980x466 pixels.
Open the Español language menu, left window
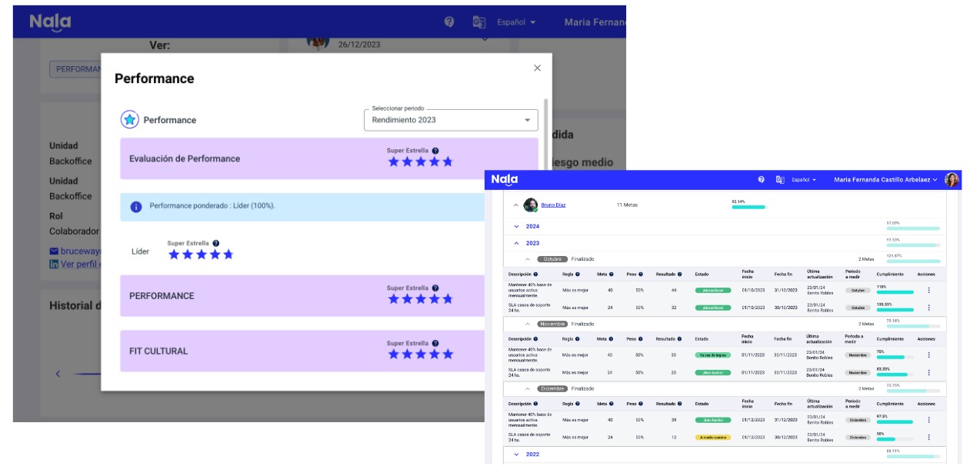point(516,22)
